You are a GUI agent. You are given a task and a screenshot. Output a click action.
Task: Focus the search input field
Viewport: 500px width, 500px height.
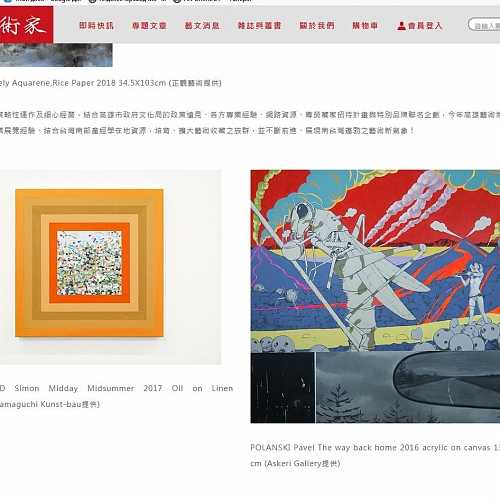(484, 25)
